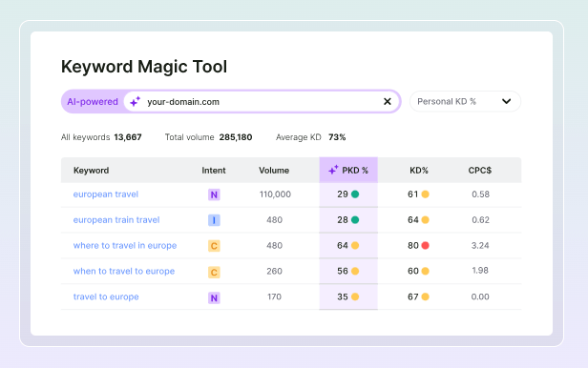The height and width of the screenshot is (368, 588).
Task: Click the Personal KD % chevron arrow
Action: (506, 101)
